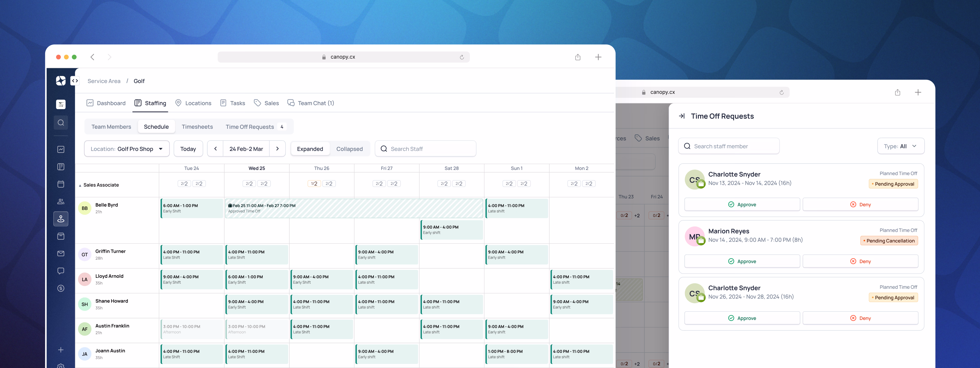Switch to the Tasks tab

tap(232, 103)
